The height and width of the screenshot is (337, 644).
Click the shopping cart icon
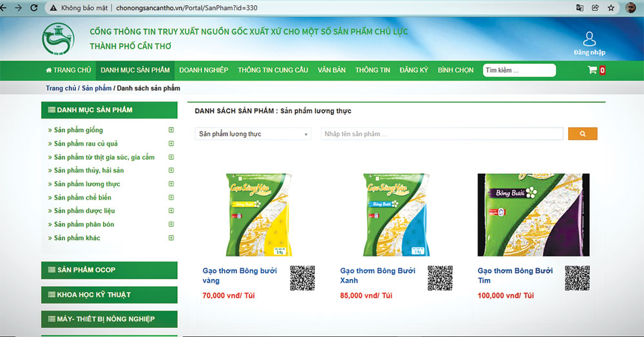pos(592,70)
